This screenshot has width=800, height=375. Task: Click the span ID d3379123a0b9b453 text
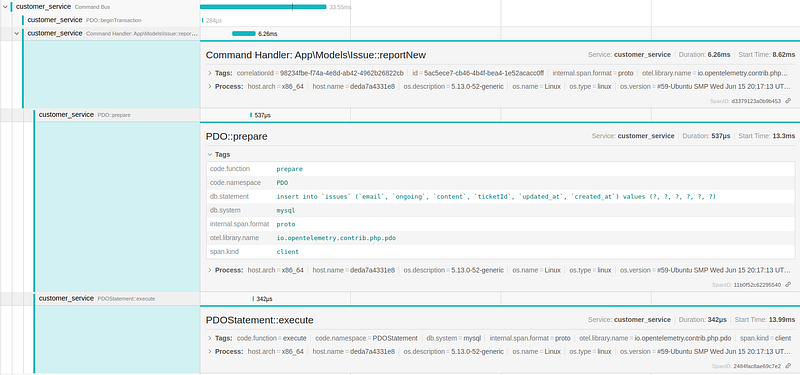(756, 101)
